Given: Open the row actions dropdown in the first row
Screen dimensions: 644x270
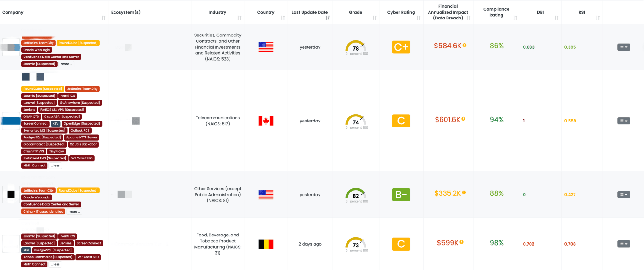Looking at the screenshot, I should coord(624,47).
